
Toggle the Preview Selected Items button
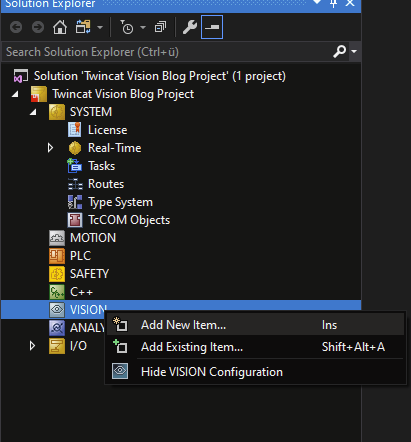coord(212,27)
